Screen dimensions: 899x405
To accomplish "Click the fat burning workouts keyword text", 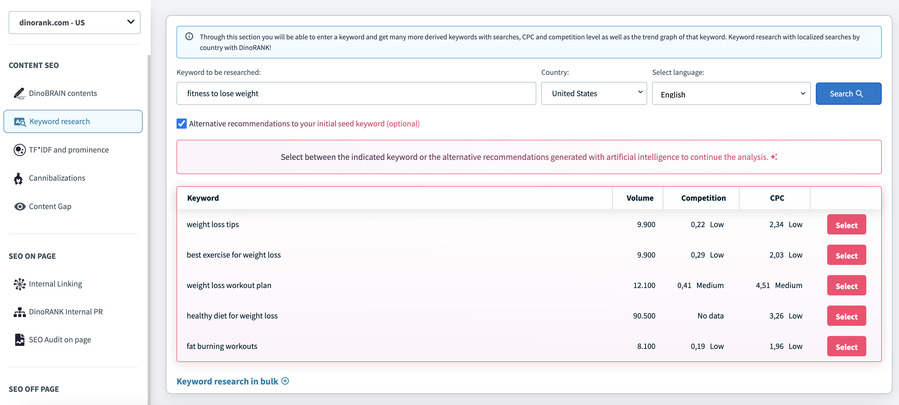I will click(222, 346).
